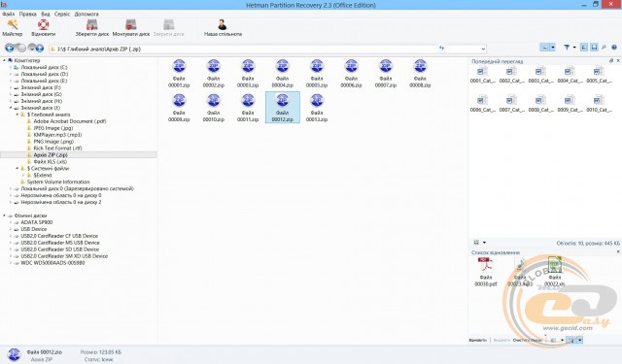Viewport: 622px width, 364px height.
Task: Click the search magnifier icon in toolbar
Action: [x=604, y=48]
